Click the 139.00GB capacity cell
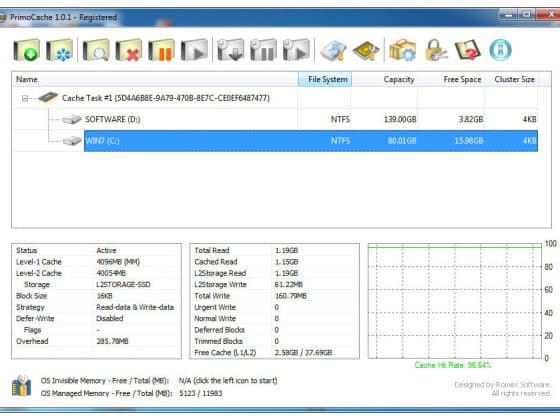The width and height of the screenshot is (560, 420). [x=400, y=119]
